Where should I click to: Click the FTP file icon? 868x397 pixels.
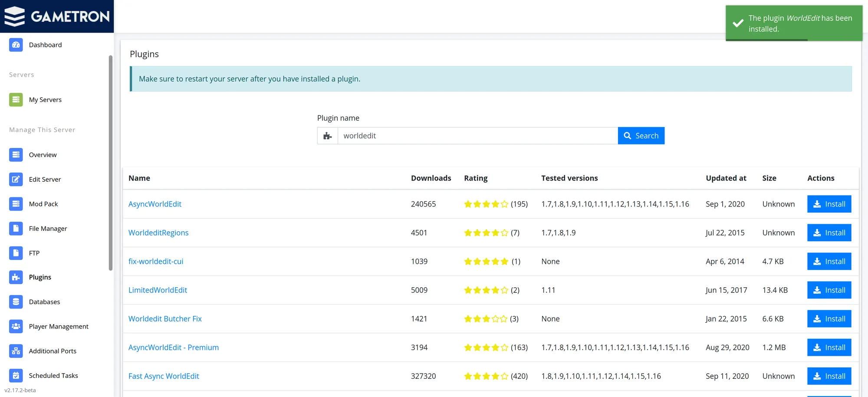point(16,253)
